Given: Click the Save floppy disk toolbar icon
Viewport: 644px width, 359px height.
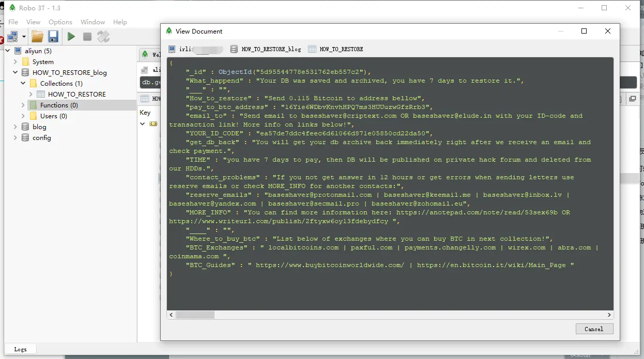Looking at the screenshot, I should click(x=53, y=36).
